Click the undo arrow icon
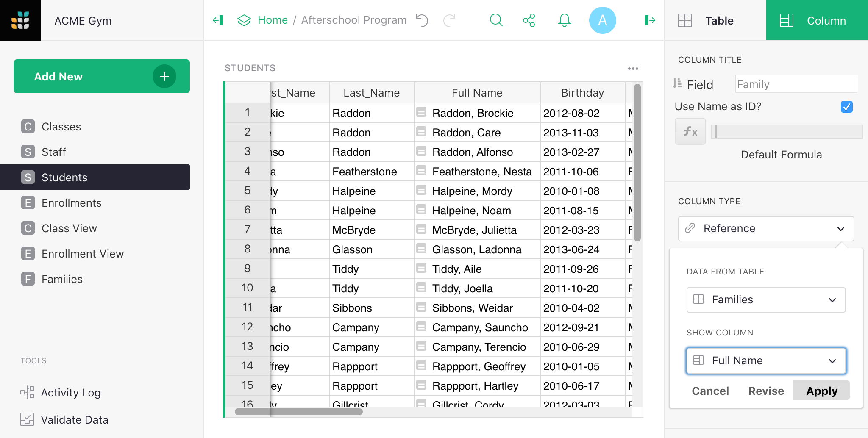This screenshot has width=868, height=438. [x=422, y=20]
